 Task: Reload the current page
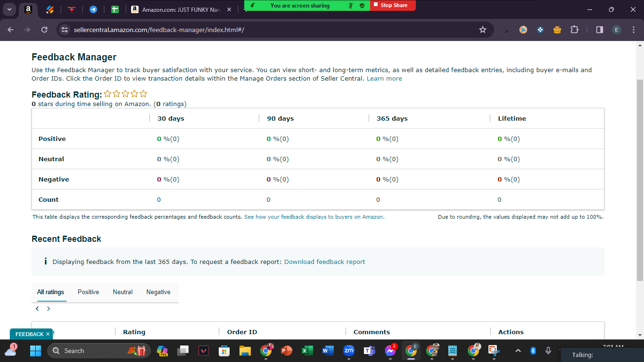(44, 30)
